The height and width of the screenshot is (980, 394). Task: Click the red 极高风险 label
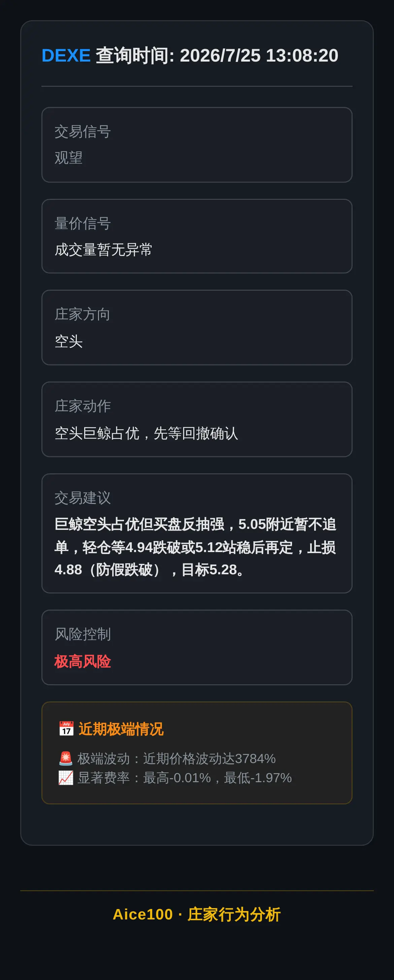point(83,661)
